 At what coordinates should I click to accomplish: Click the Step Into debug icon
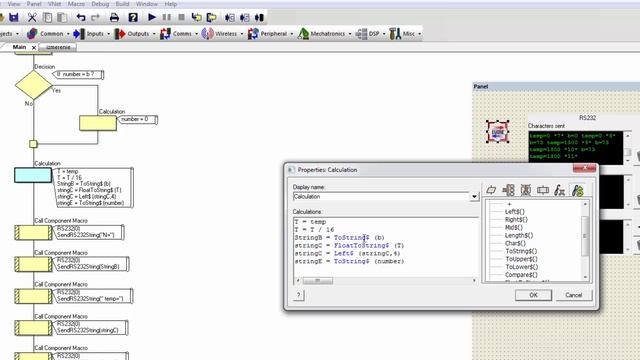click(x=197, y=18)
